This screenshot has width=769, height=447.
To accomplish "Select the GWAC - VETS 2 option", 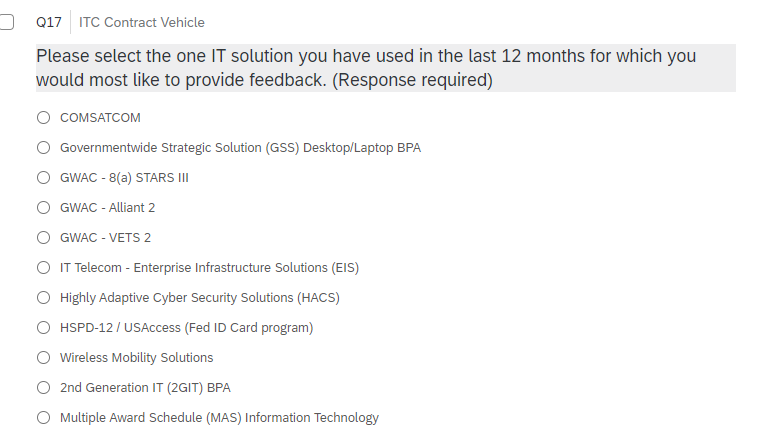I will coord(43,237).
